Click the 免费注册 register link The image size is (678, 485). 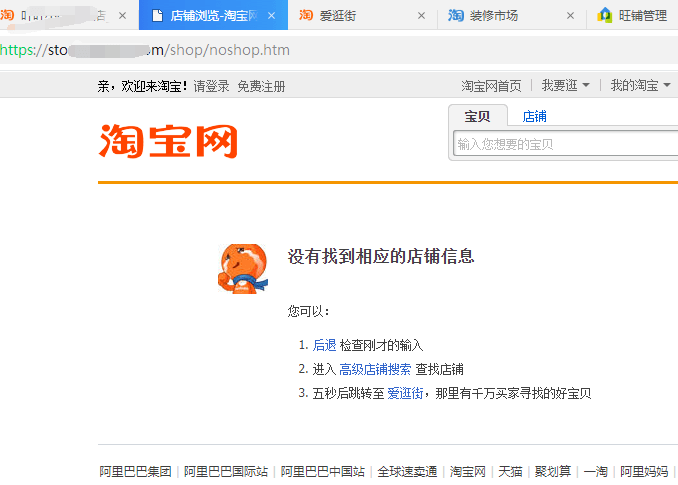point(261,86)
